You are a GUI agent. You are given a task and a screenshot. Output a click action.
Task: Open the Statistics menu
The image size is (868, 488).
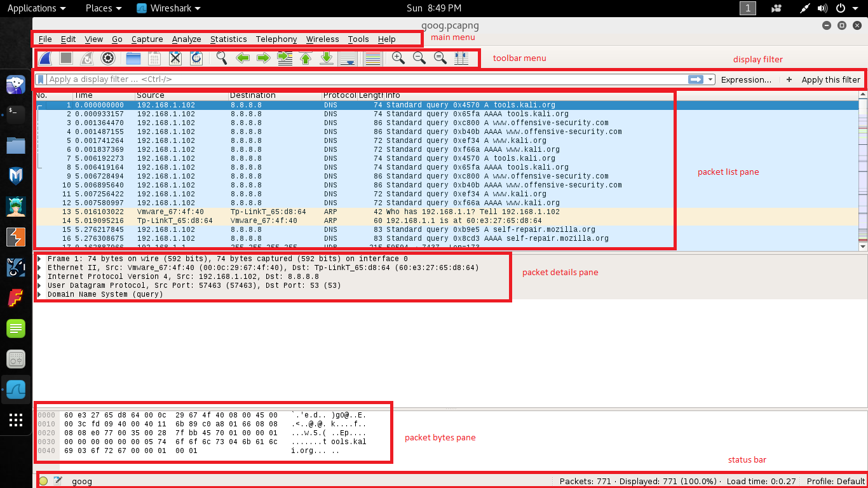coord(228,39)
